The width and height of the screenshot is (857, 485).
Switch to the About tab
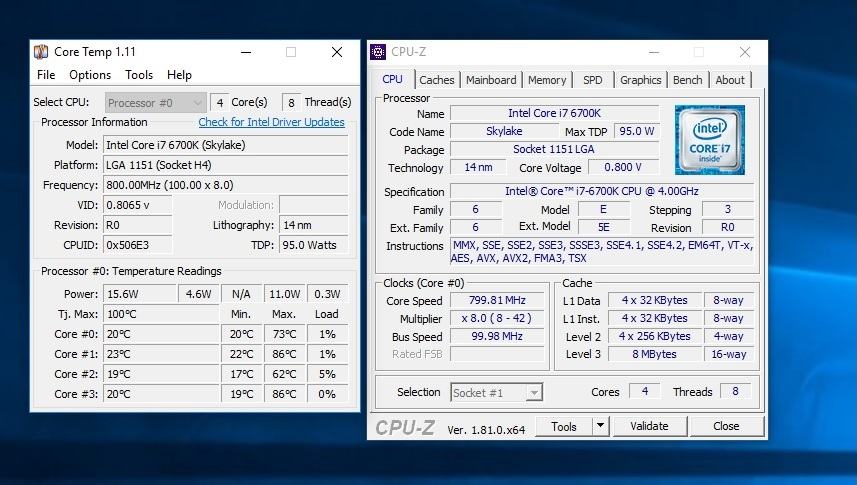tap(730, 80)
